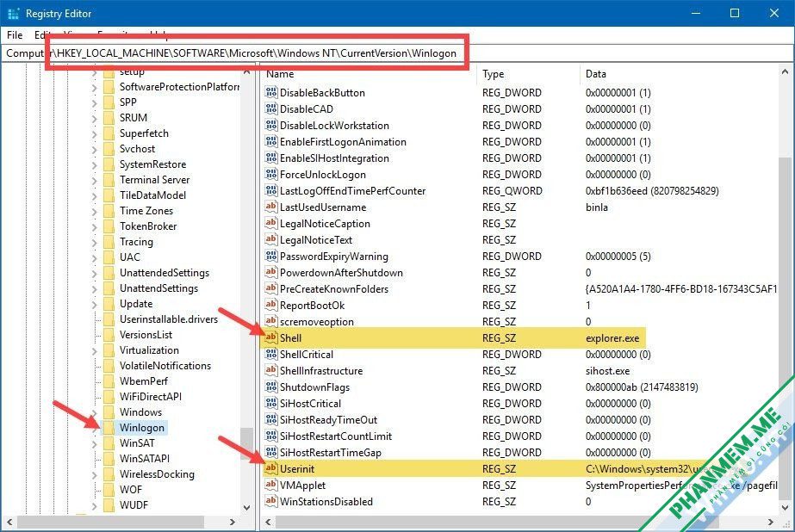795x532 pixels.
Task: Click the folder icon of the Winlogon key
Action: point(109,427)
